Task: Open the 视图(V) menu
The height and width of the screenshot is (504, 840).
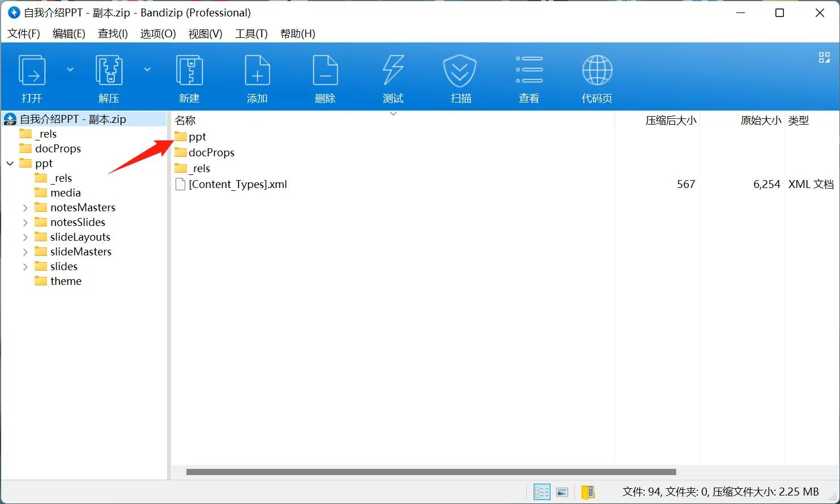Action: (x=205, y=33)
